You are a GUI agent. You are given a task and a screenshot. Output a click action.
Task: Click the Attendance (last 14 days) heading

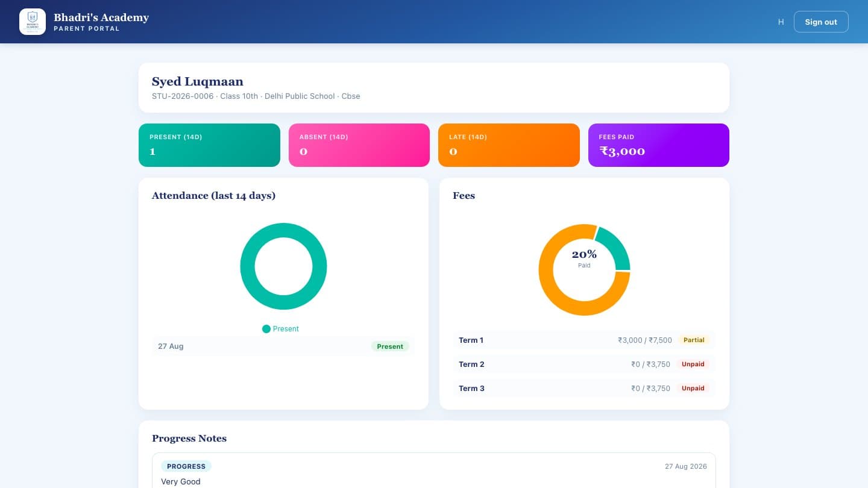(213, 195)
